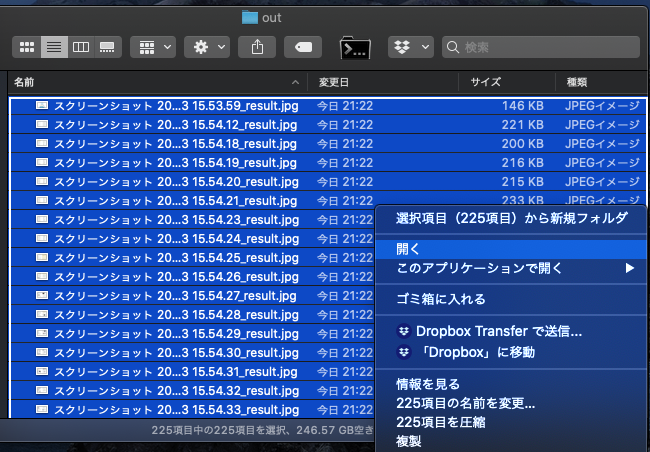The width and height of the screenshot is (650, 452).
Task: Click the 146 KB size cell
Action: click(523, 106)
